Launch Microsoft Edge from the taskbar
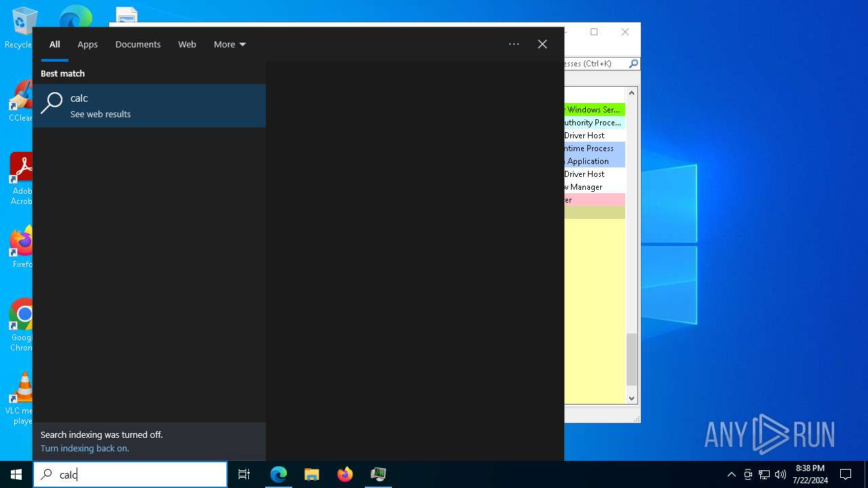 [279, 474]
